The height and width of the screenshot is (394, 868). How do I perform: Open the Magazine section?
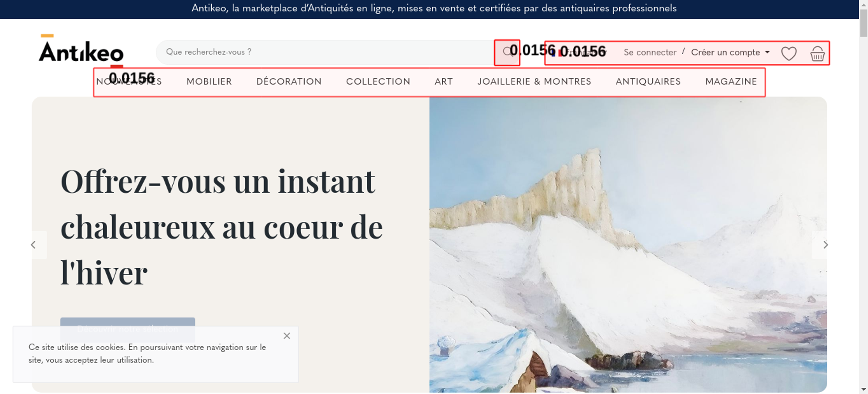click(731, 82)
